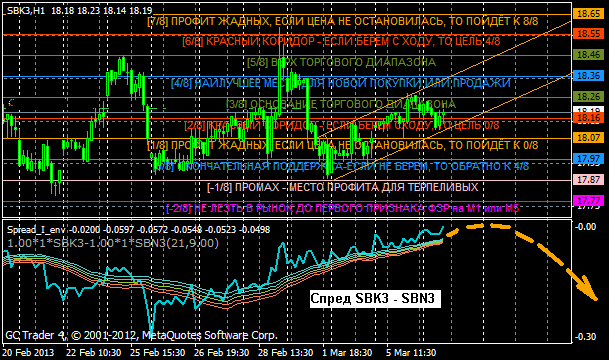Select the [5/8] green level description text
Screen dimensions: 609x360
click(x=341, y=62)
